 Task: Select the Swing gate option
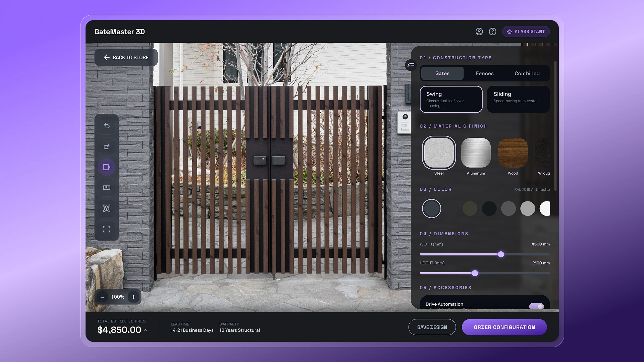tap(451, 99)
